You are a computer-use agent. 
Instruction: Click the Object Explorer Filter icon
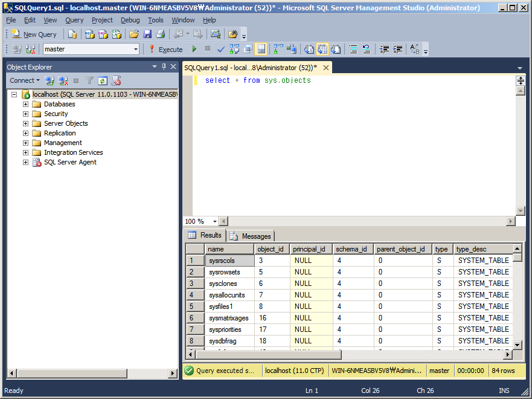[89, 80]
